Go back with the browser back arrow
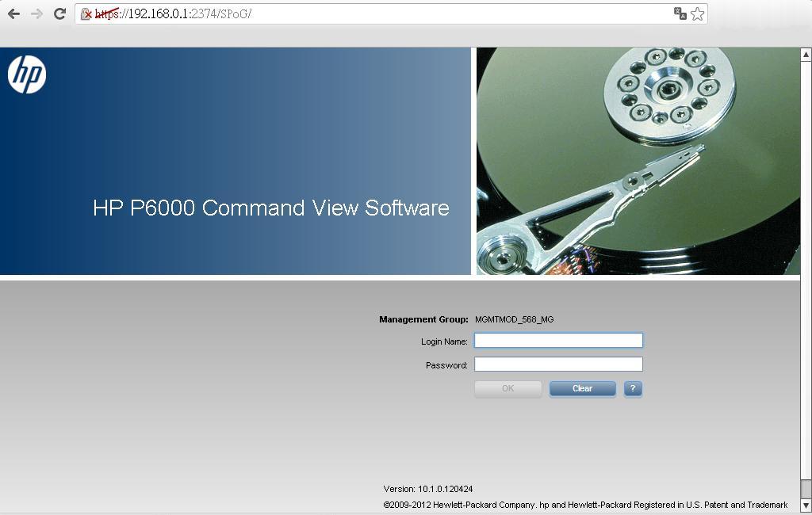Image resolution: width=812 pixels, height=515 pixels. click(14, 14)
